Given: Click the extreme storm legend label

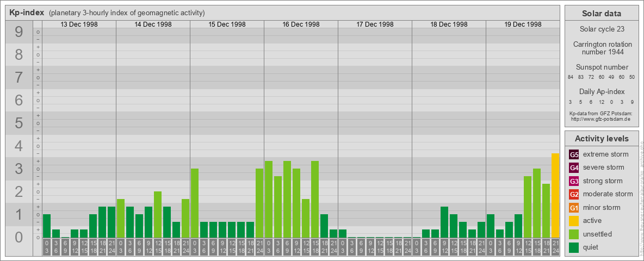Looking at the screenshot, I should pos(606,154).
